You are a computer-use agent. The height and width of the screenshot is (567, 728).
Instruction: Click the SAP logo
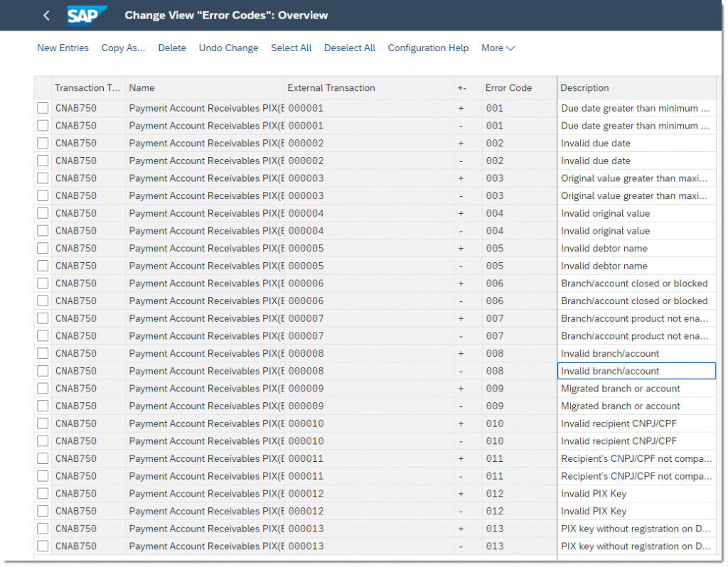tap(86, 16)
